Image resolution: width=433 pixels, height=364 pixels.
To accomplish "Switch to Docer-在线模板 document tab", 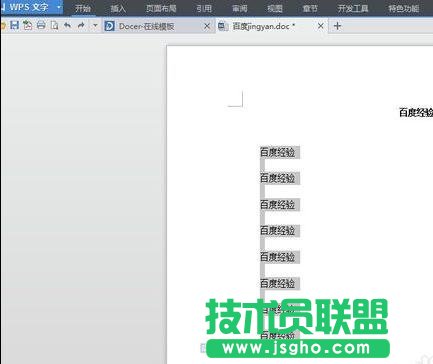I will coord(158,26).
